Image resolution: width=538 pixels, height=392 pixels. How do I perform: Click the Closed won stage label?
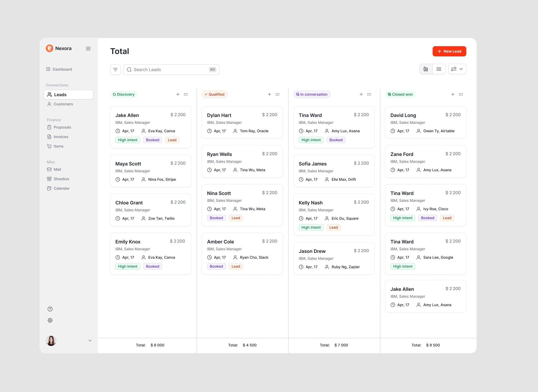400,94
